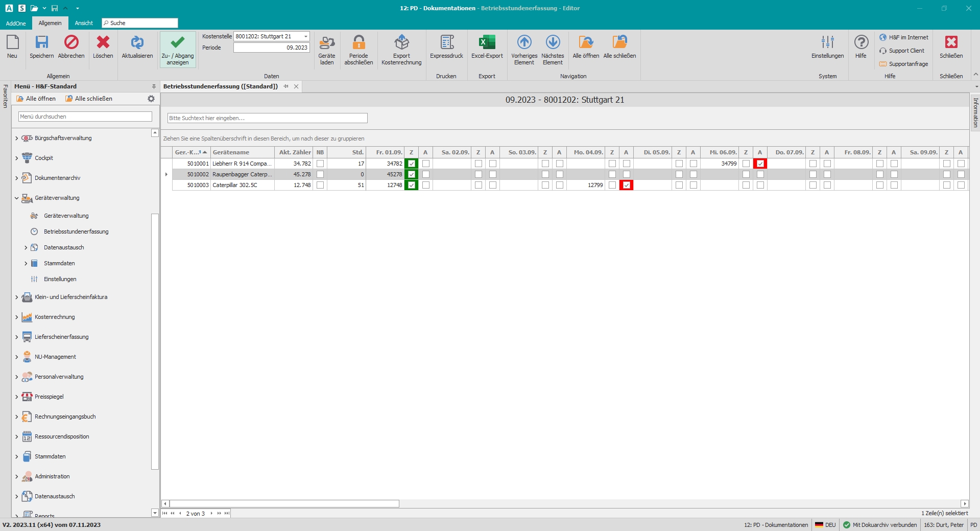Toggle NB checkbox for Liebherr R 914
980x531 pixels.
click(320, 164)
